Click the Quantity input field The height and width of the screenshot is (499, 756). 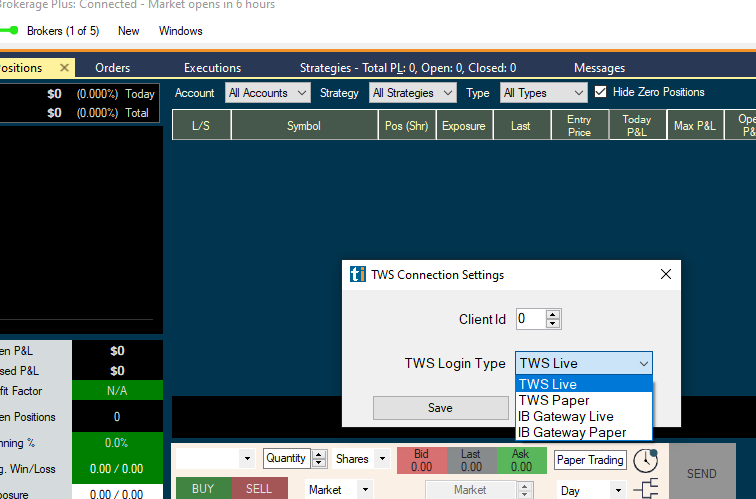tap(287, 458)
